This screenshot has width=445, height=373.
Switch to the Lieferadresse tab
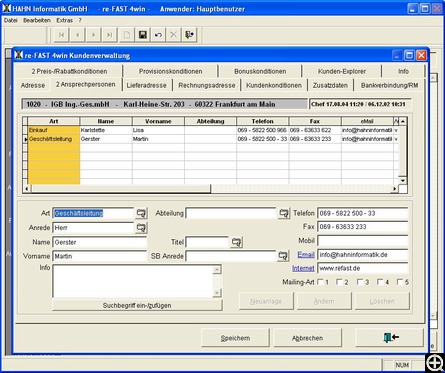point(146,85)
